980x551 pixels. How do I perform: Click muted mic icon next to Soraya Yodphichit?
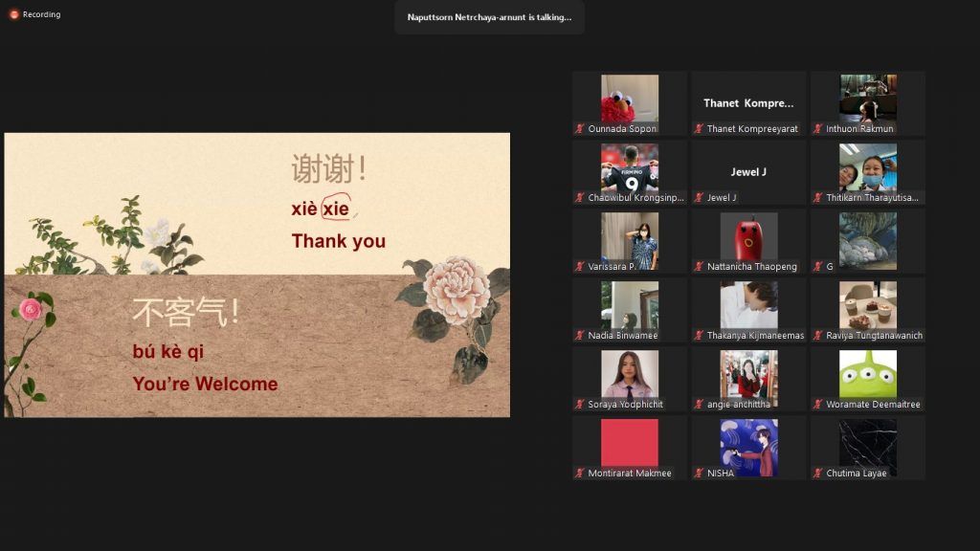[580, 405]
